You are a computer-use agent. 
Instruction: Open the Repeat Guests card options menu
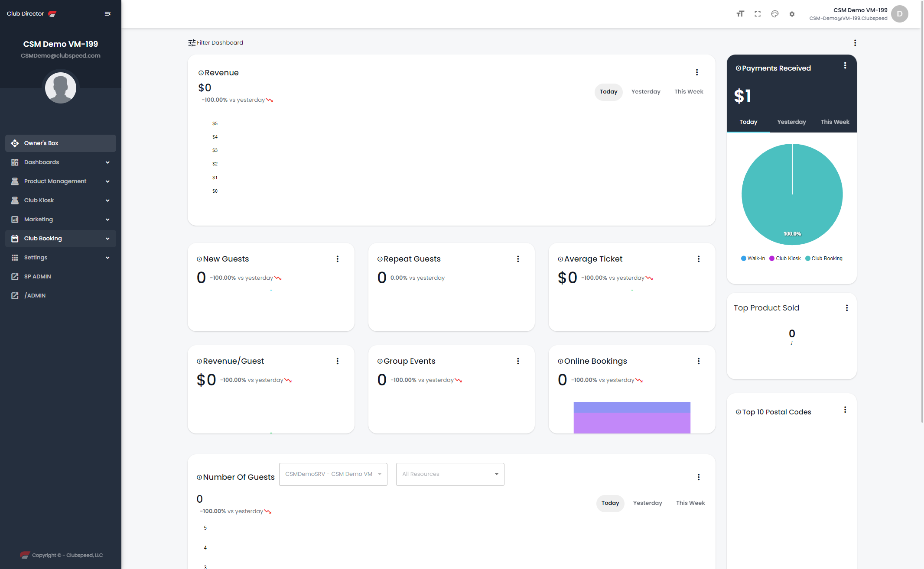click(x=518, y=259)
